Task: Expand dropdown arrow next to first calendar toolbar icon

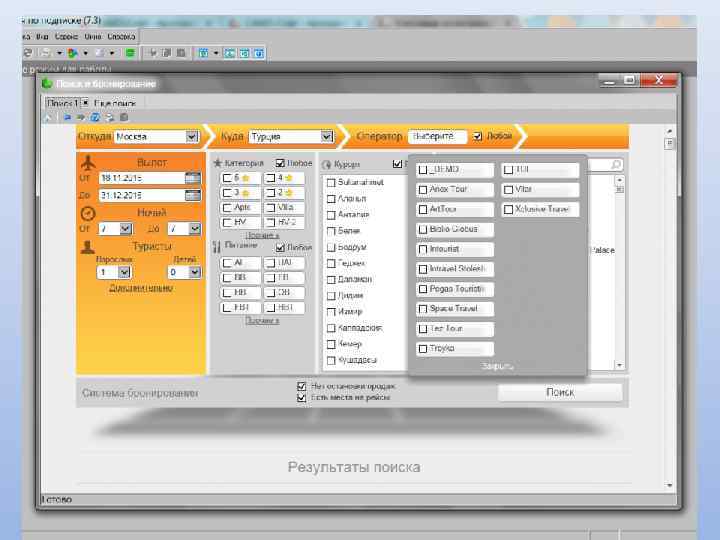Action: (x=216, y=53)
